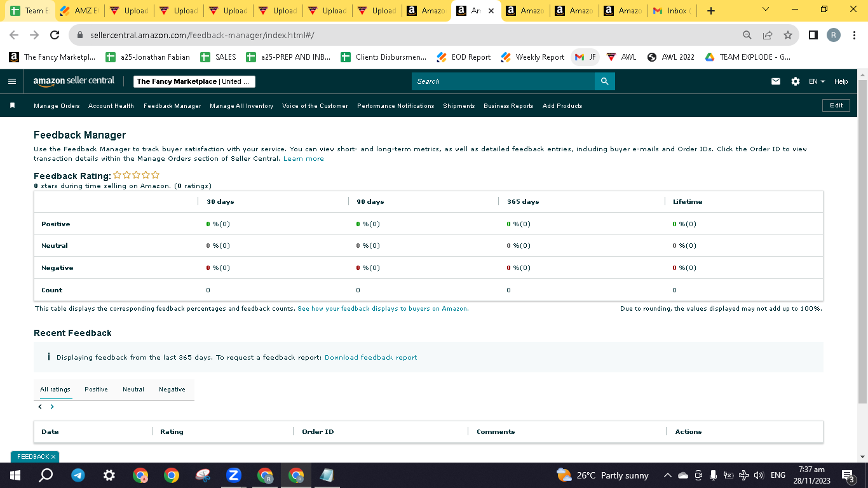Open Shipments in the nav bar
Image resolution: width=868 pixels, height=488 pixels.
coord(459,106)
